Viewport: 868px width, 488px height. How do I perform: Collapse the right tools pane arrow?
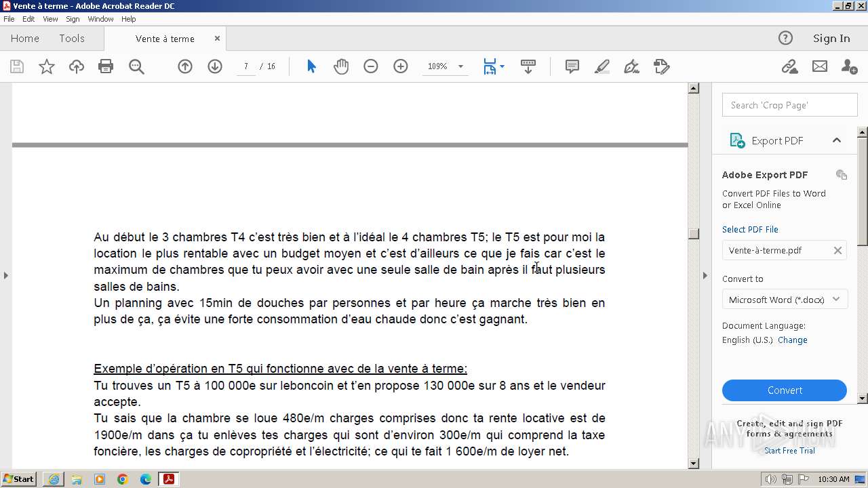(705, 275)
